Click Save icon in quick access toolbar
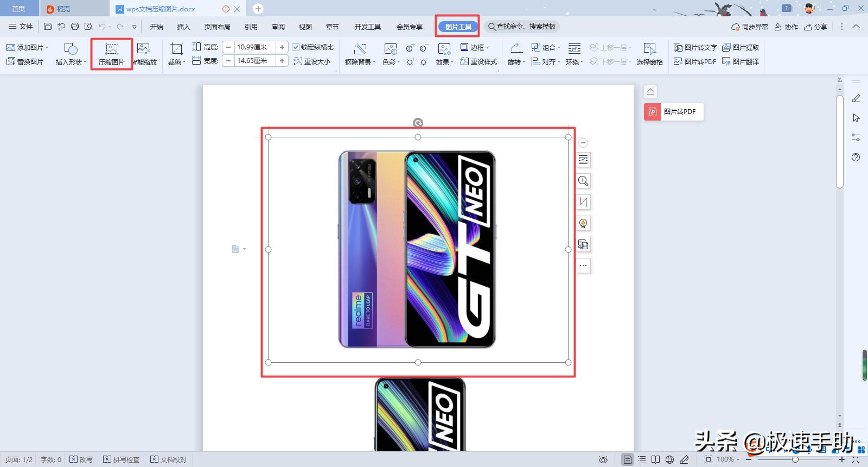The height and width of the screenshot is (467, 868). point(48,27)
